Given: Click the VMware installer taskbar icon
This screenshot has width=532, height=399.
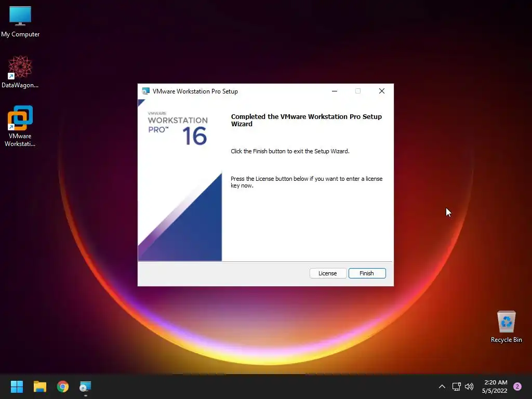Looking at the screenshot, I should [86, 387].
